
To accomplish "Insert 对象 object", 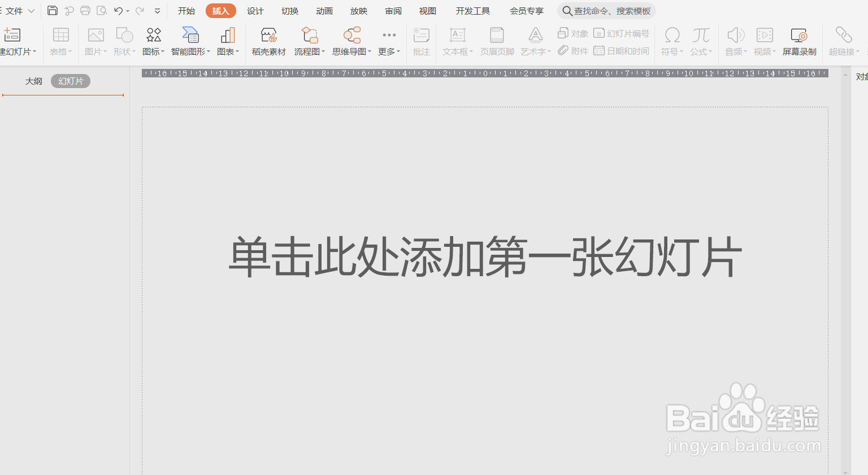I will point(572,33).
